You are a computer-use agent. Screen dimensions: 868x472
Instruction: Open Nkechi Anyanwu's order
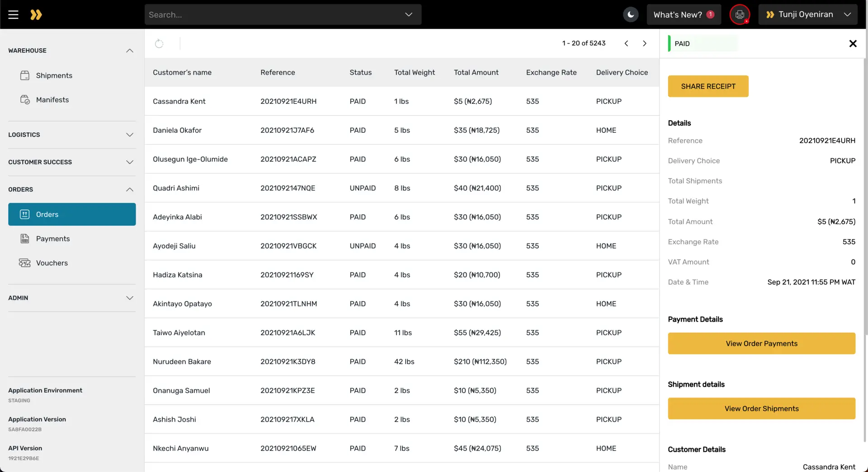(x=402, y=448)
